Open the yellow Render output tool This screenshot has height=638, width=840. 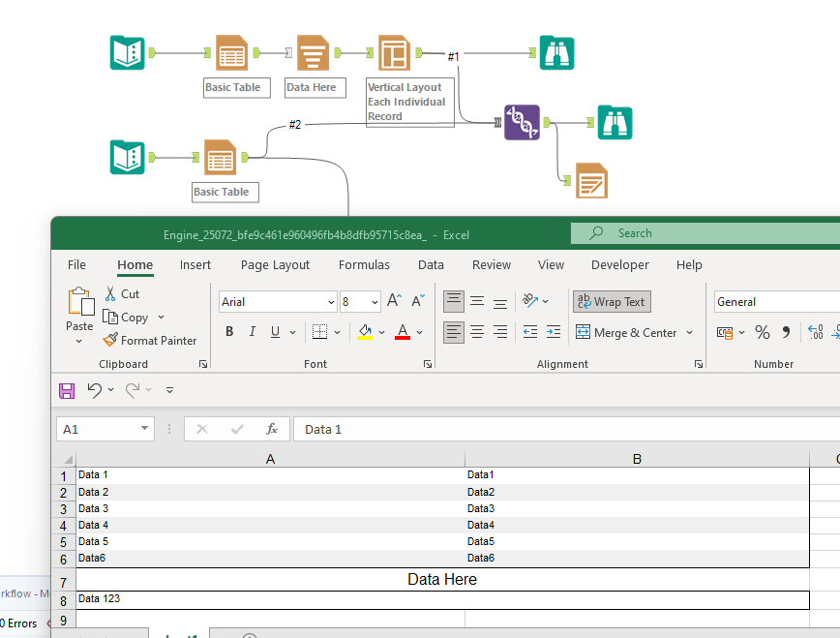592,180
